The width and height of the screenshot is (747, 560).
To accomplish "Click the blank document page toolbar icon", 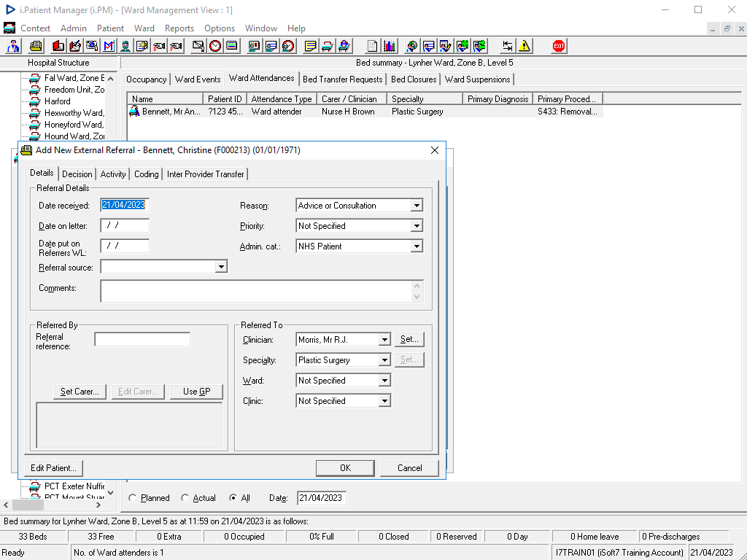I will pyautogui.click(x=372, y=46).
